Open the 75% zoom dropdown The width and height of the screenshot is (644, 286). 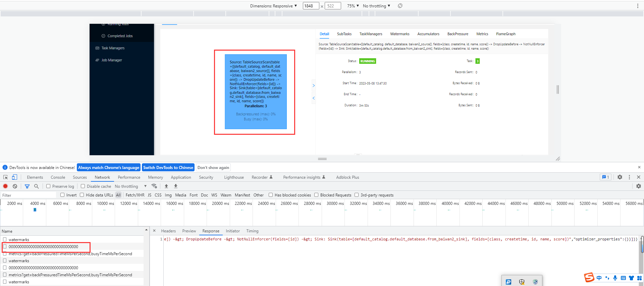(353, 6)
